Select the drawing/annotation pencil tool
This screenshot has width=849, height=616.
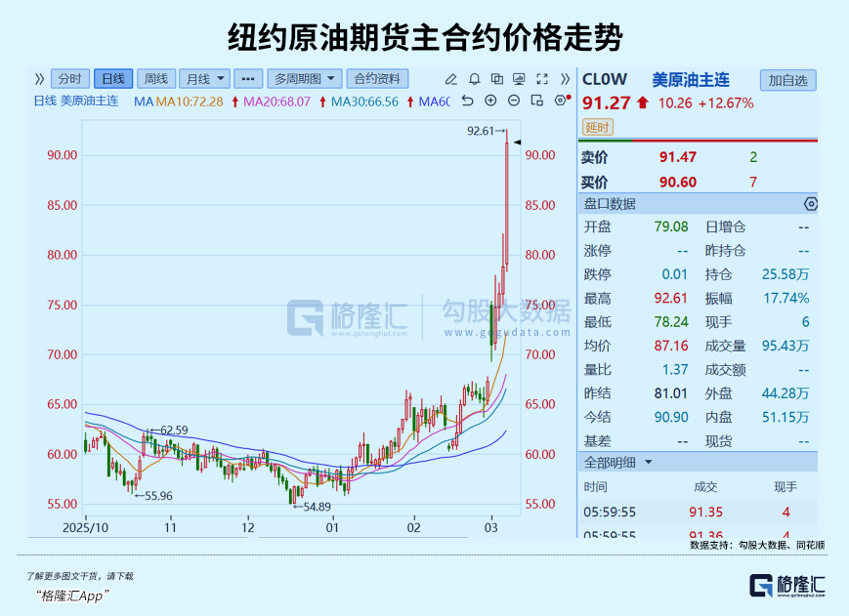(450, 78)
